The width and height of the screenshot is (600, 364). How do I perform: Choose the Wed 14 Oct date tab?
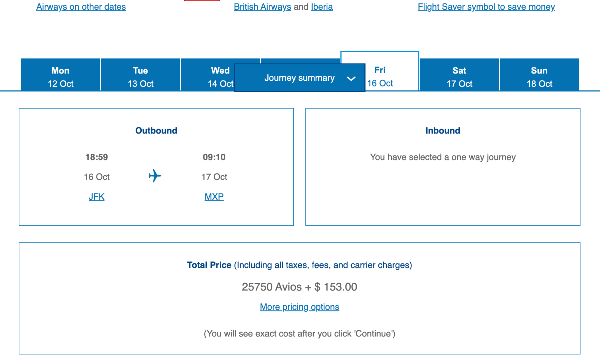209,77
